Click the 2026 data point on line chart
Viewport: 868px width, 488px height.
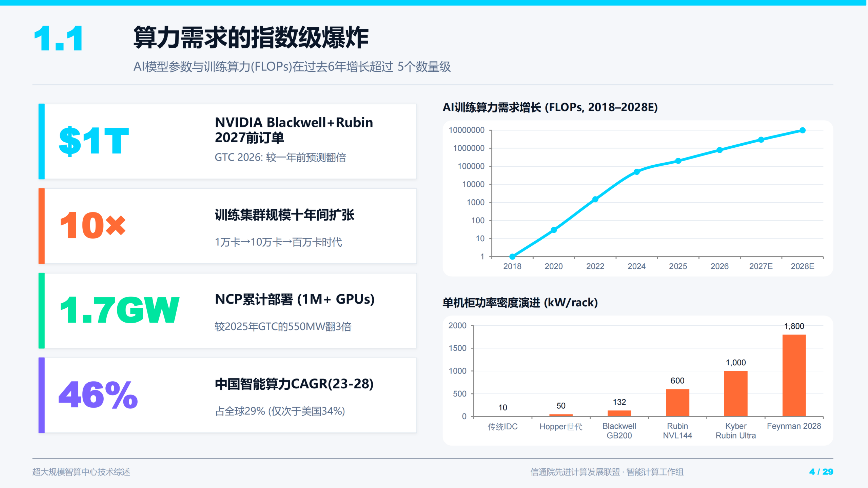pos(720,150)
